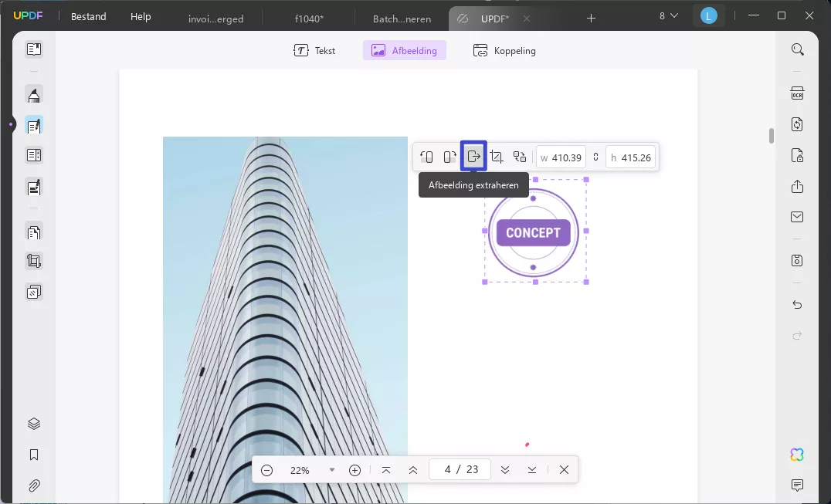Toggle the aspect ratio lock between w and h
This screenshot has width=831, height=504.
point(595,157)
